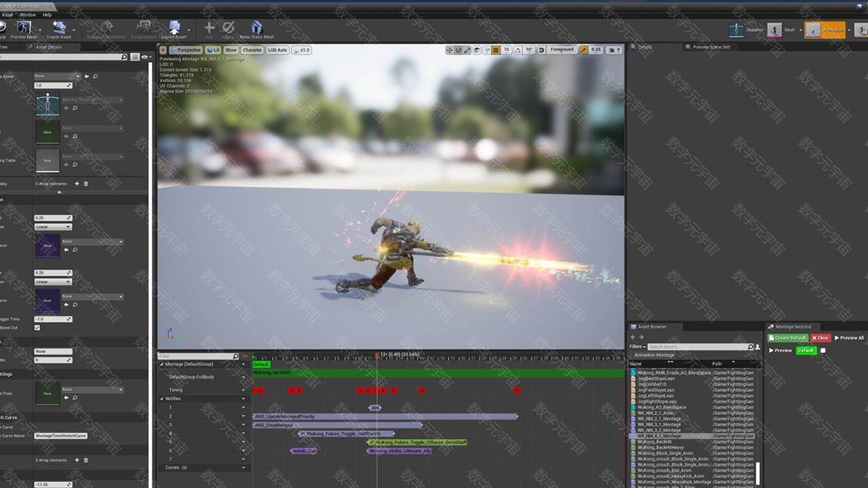Navigate forward in the Asset Browser
The width and height of the screenshot is (868, 488).
tap(642, 337)
